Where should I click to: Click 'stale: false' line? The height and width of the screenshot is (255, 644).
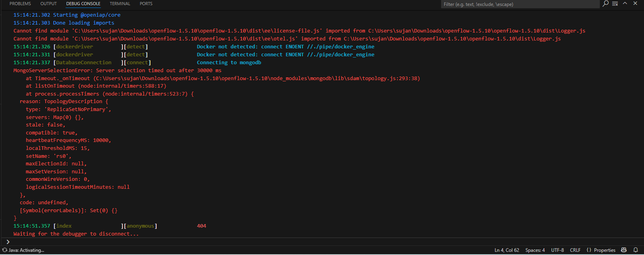pos(46,125)
